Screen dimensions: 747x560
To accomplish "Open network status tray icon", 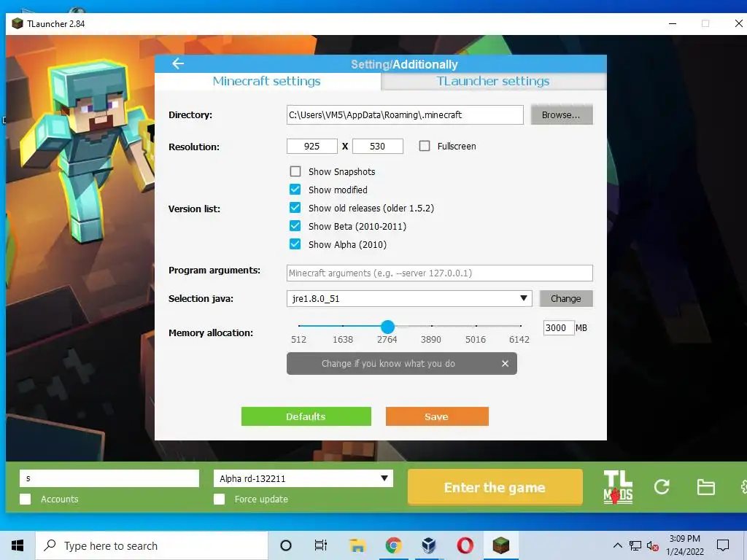I will point(635,545).
